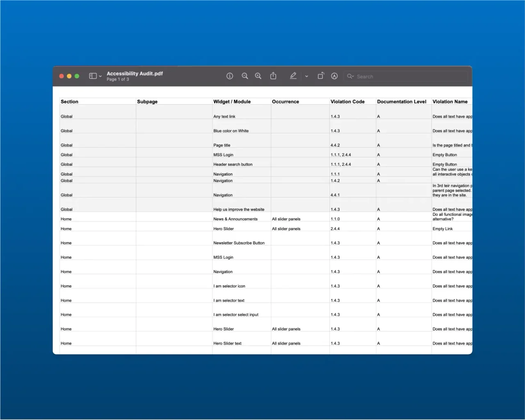Select the Section column header
The width and height of the screenshot is (525, 420).
coord(69,102)
